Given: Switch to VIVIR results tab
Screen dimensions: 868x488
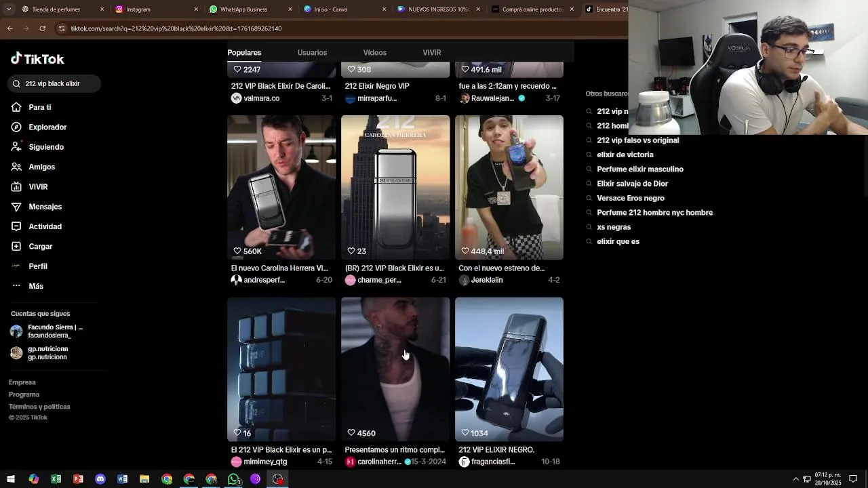Looking at the screenshot, I should click(432, 52).
